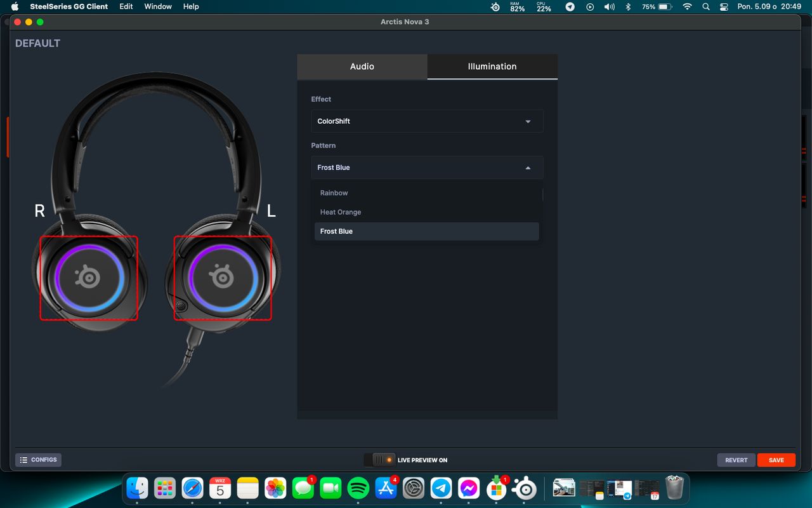Open Control Center
The image size is (812, 508).
click(724, 6)
